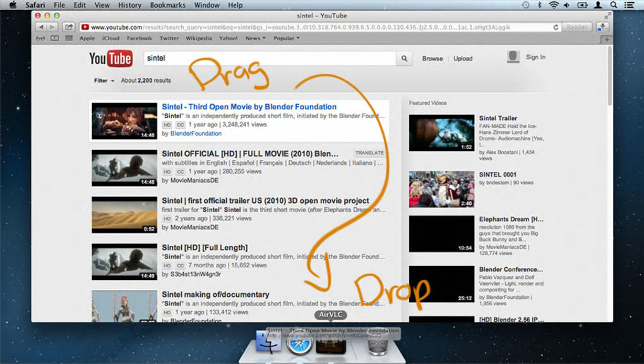Open the Twitter bookmark
The width and height of the screenshot is (644, 364).
[x=169, y=39]
